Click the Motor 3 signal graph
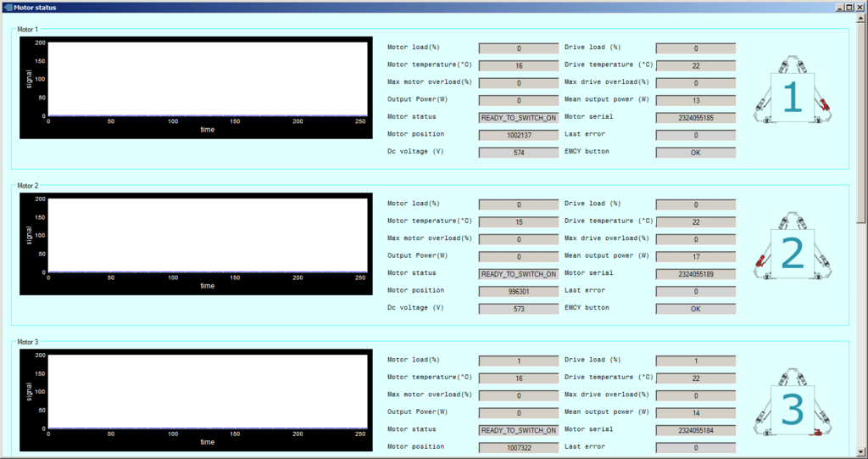This screenshot has width=868, height=459. (x=207, y=390)
